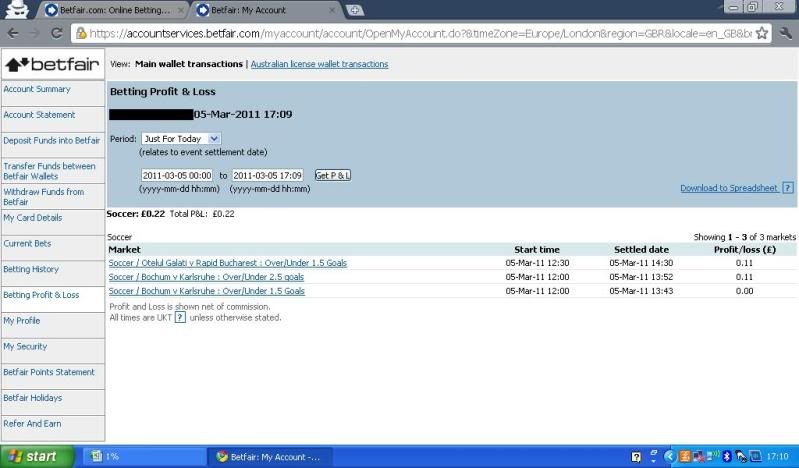Select the Betfair: My Account tab
Image resolution: width=799 pixels, height=468 pixels.
click(267, 10)
